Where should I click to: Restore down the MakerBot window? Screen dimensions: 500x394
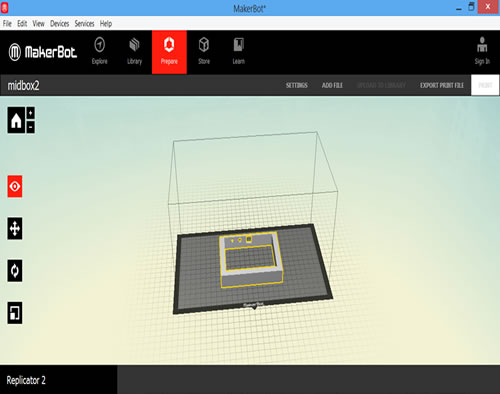(x=471, y=7)
